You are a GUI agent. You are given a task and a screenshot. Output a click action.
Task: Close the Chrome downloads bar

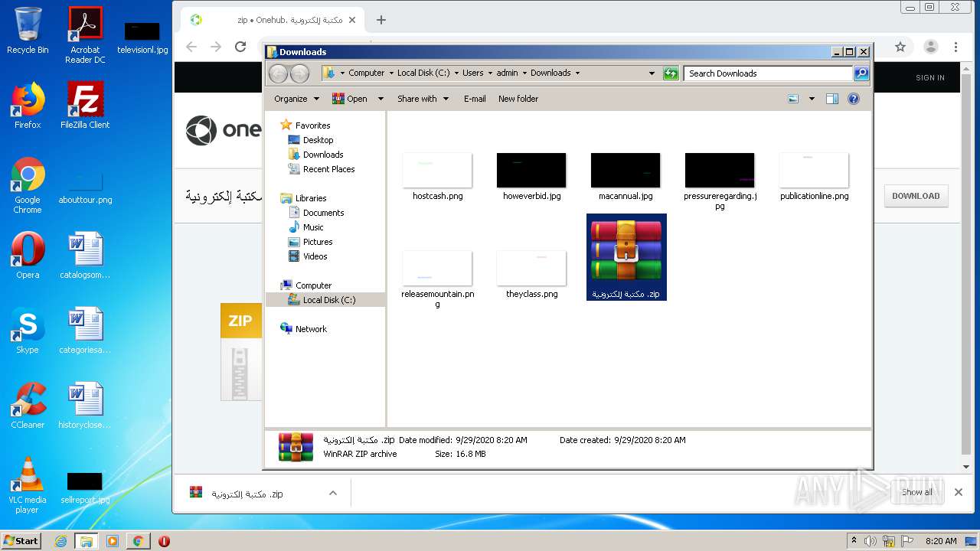958,492
